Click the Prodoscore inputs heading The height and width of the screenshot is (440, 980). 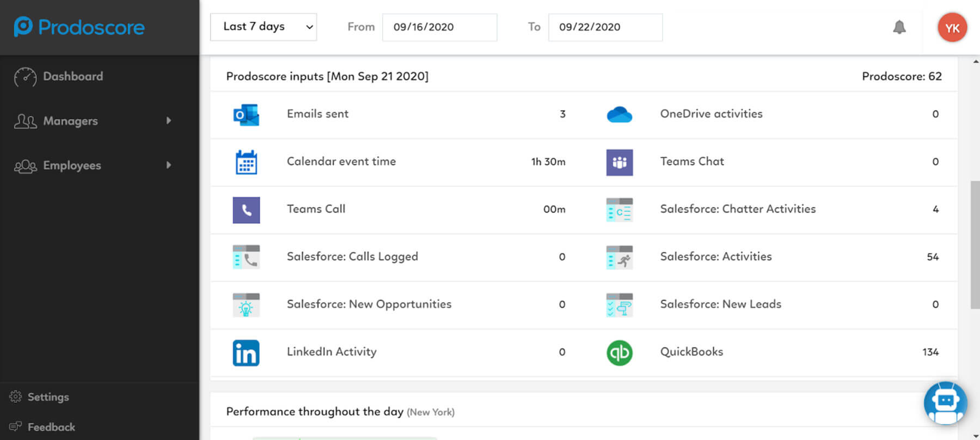(327, 76)
